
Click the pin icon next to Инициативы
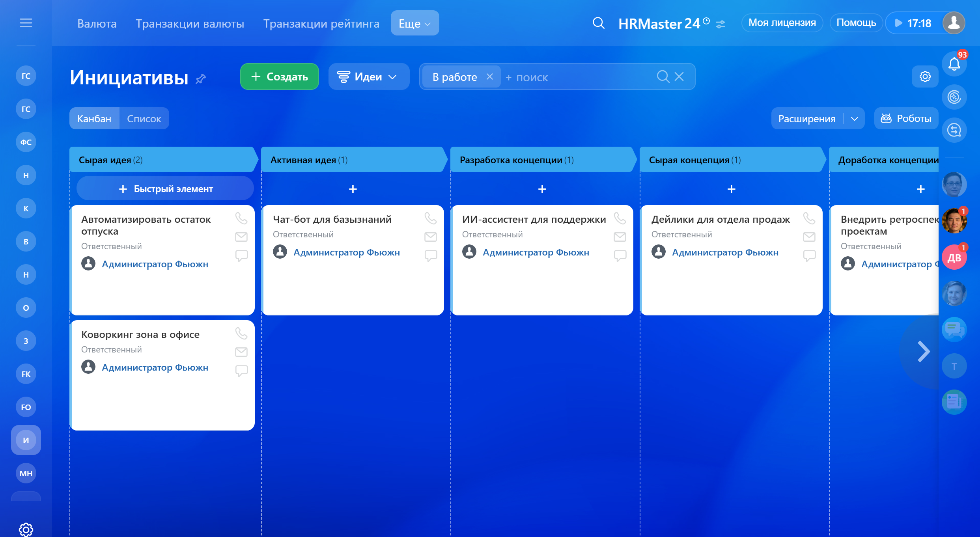click(x=201, y=78)
